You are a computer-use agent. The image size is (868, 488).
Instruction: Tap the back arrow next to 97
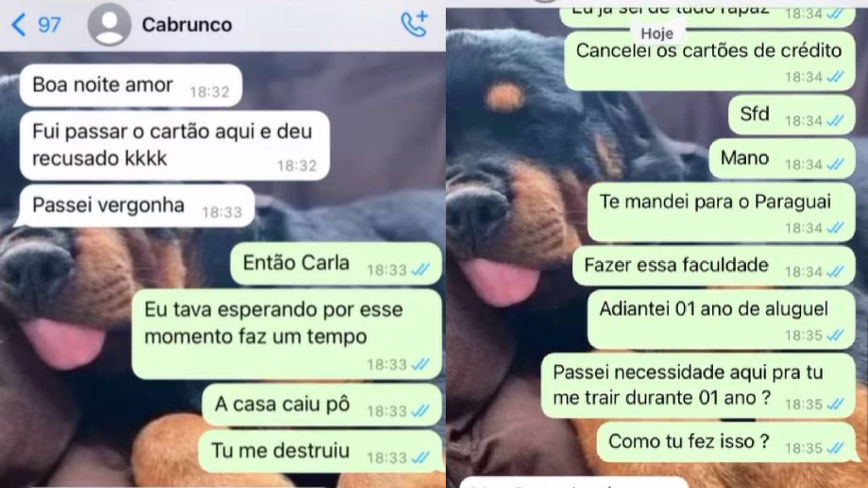(19, 25)
